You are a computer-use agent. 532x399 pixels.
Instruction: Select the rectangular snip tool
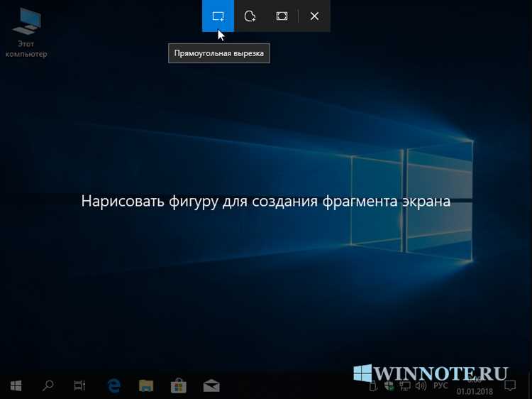(218, 16)
